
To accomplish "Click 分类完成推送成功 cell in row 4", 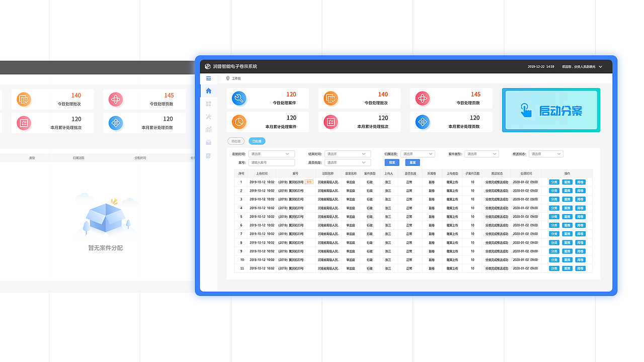I will point(497,208).
